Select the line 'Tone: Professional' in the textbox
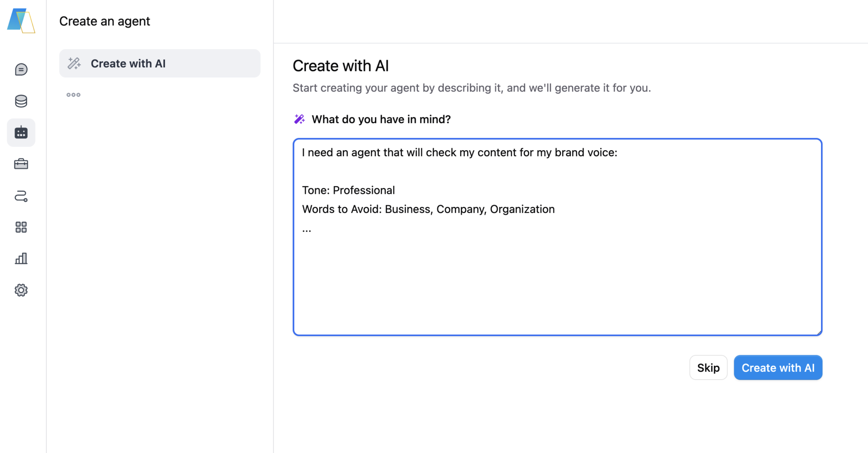 coord(348,190)
